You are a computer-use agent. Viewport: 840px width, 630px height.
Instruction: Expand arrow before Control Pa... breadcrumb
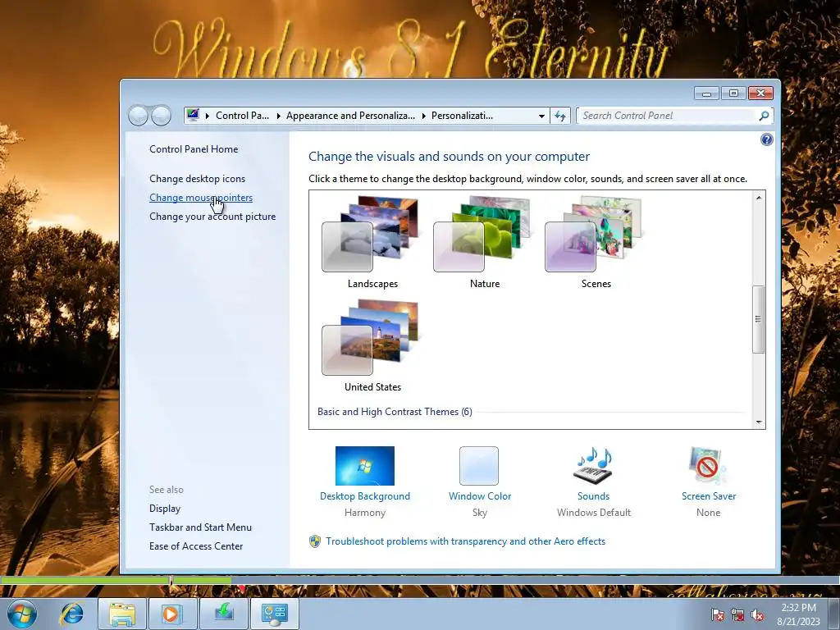pos(208,116)
